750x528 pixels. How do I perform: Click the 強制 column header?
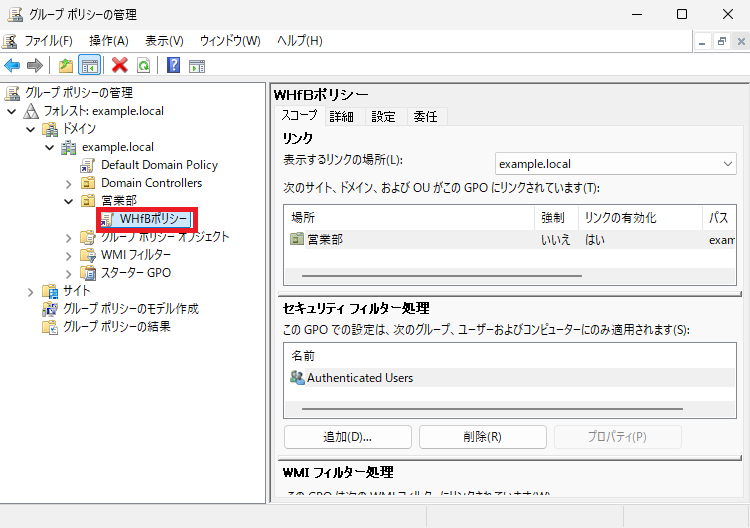coord(556,218)
